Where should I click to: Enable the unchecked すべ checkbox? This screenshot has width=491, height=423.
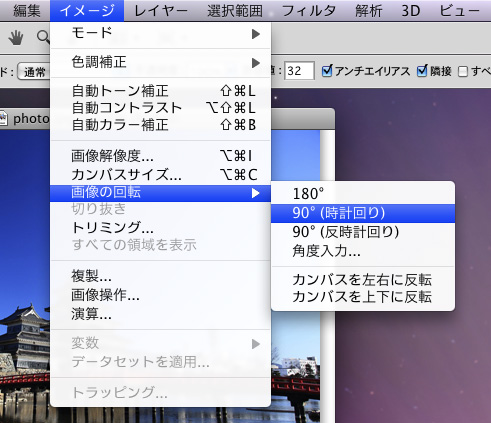[463, 71]
